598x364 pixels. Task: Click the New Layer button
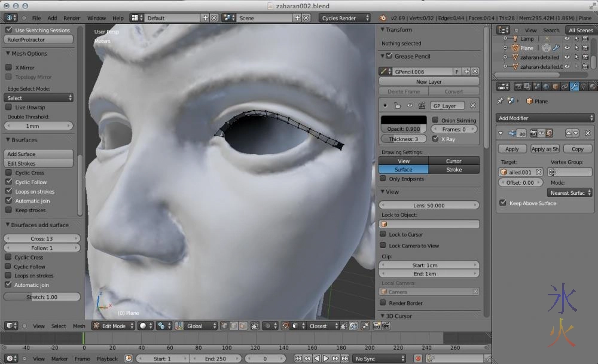[x=429, y=81]
